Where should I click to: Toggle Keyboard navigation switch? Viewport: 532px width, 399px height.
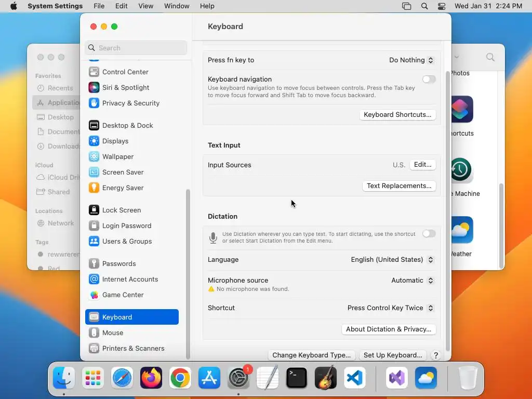pos(429,79)
